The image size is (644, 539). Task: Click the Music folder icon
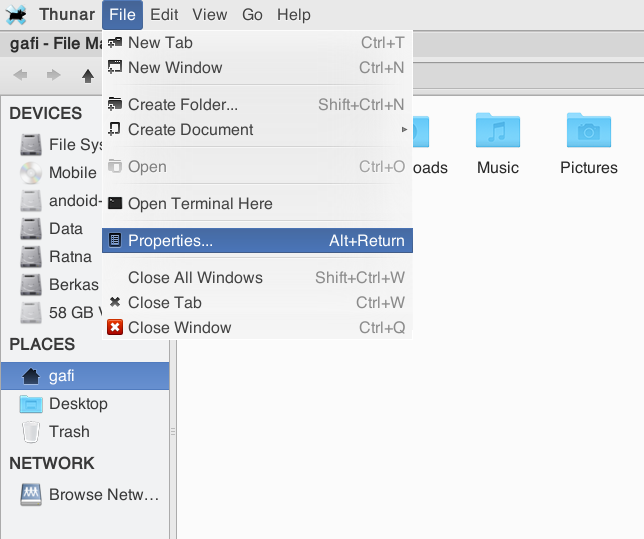point(498,131)
